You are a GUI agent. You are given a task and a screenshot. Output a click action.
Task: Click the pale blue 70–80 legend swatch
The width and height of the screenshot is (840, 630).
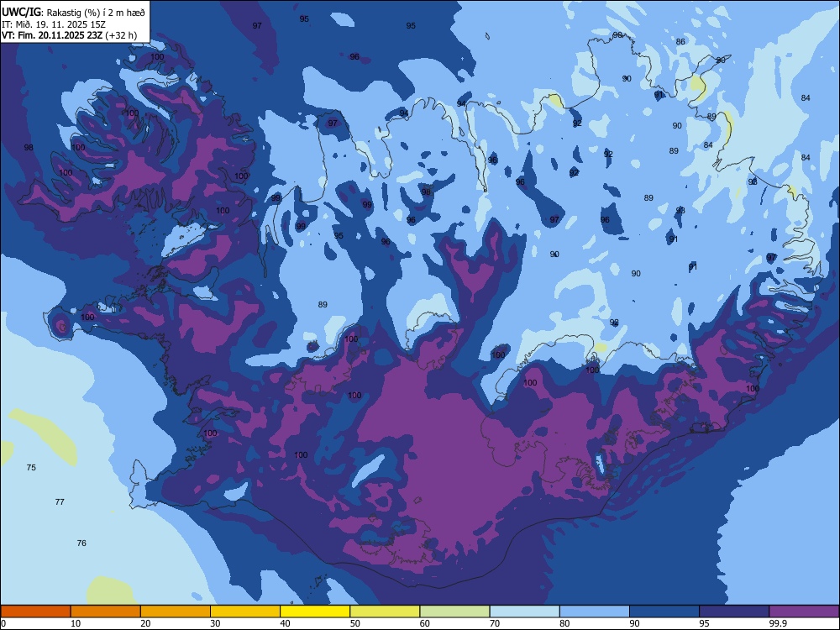(x=524, y=612)
